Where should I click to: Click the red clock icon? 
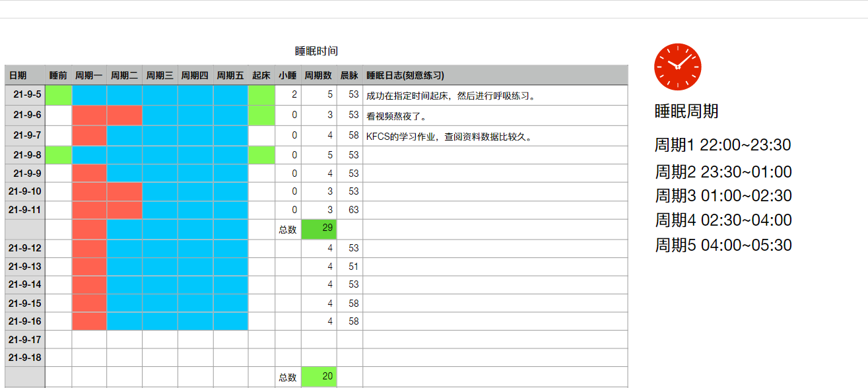click(677, 67)
